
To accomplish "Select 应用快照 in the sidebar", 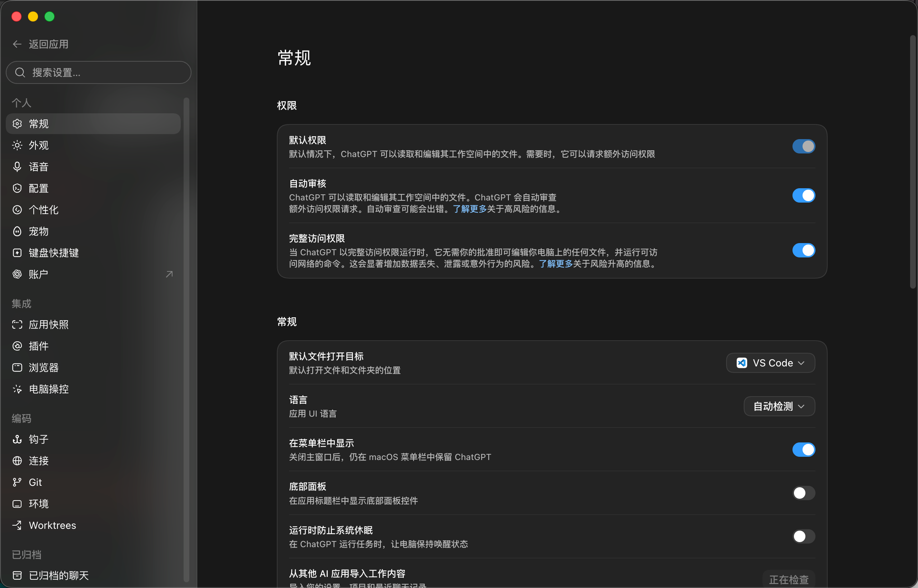I will pyautogui.click(x=93, y=324).
